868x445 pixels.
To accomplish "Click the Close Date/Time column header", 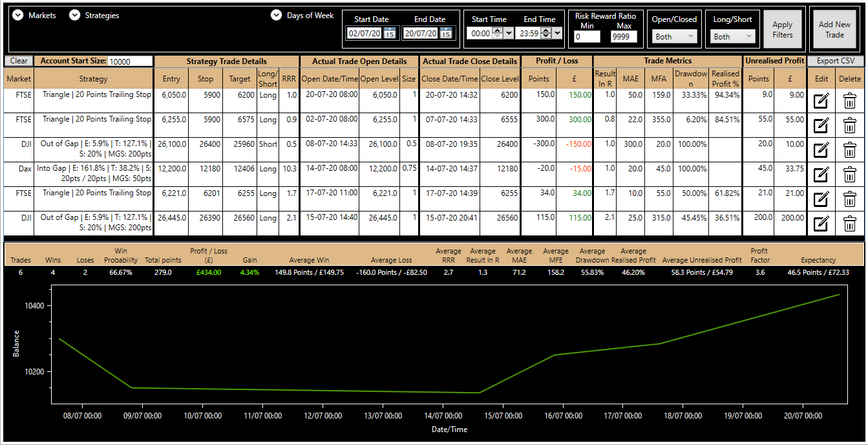I will tap(450, 79).
